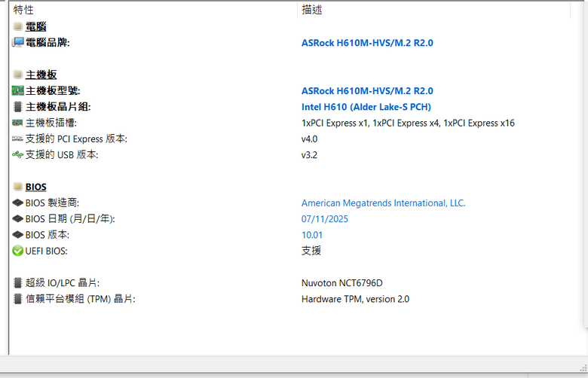Select the BIOS 製造商: label
This screenshot has width=588, height=378.
53,203
